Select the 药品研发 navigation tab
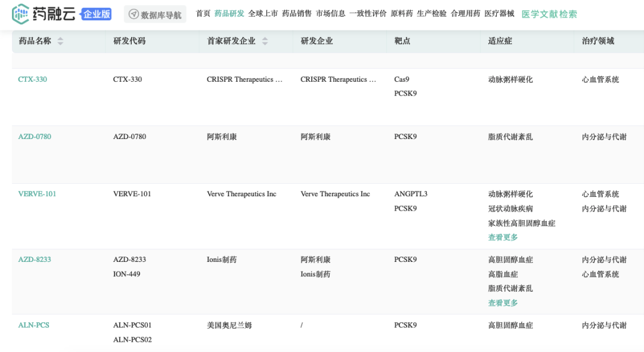The height and width of the screenshot is (352, 644). 230,14
